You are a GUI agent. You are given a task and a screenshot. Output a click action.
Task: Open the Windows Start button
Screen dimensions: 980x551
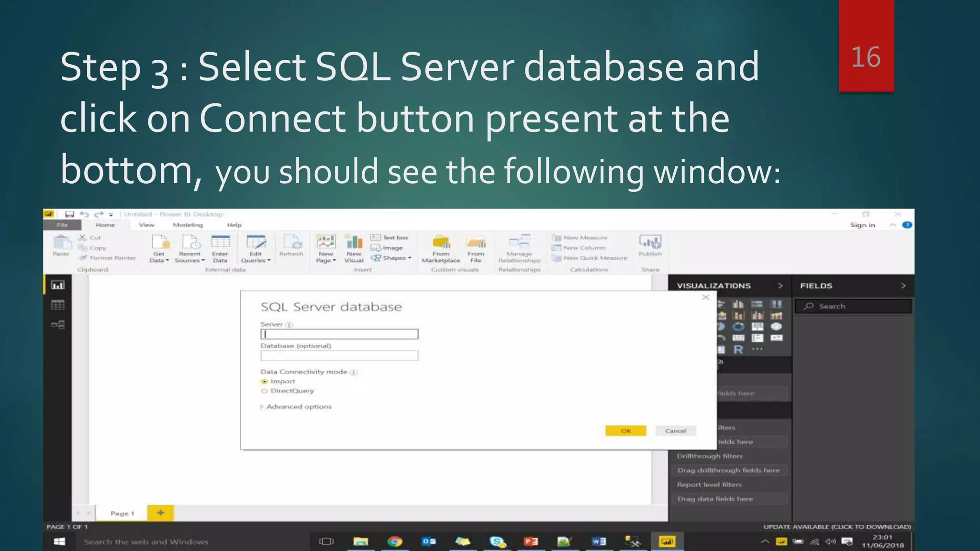pyautogui.click(x=59, y=541)
